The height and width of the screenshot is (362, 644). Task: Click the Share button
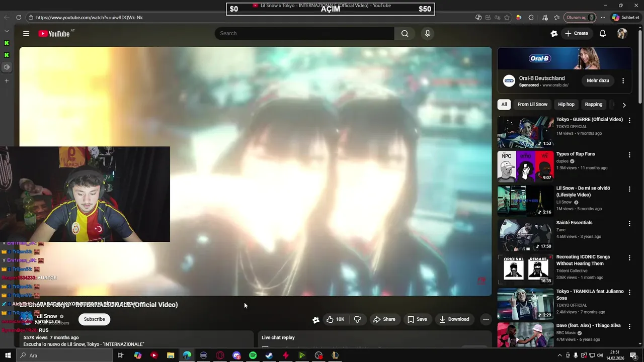coord(384,319)
